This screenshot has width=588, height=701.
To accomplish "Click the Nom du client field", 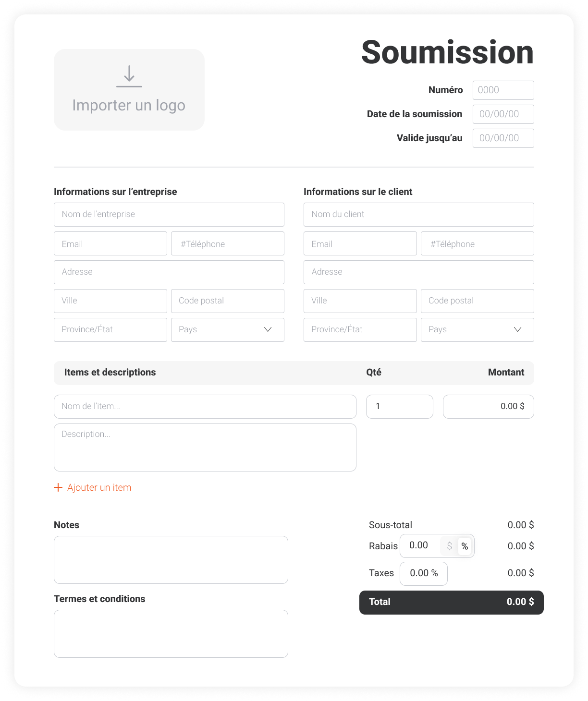I will [x=418, y=215].
